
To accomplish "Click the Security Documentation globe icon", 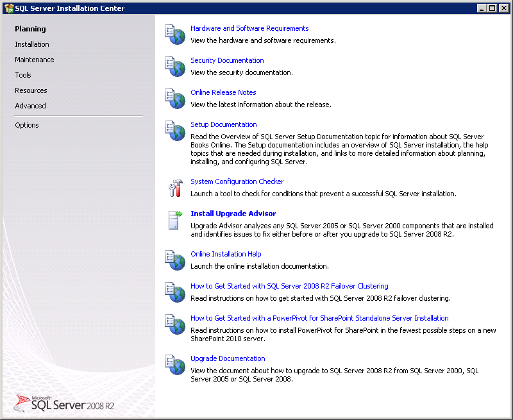I will coord(174,67).
